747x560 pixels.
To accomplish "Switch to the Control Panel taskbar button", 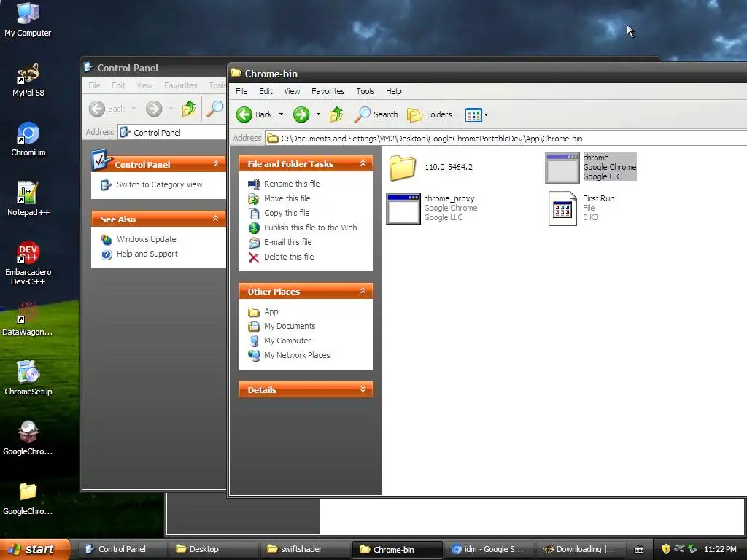I will click(x=121, y=549).
